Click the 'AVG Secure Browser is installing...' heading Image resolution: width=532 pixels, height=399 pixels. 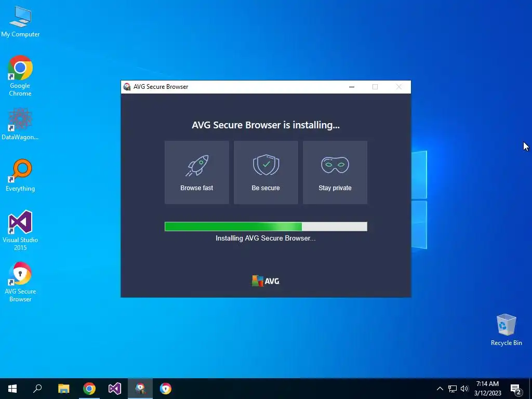(265, 125)
